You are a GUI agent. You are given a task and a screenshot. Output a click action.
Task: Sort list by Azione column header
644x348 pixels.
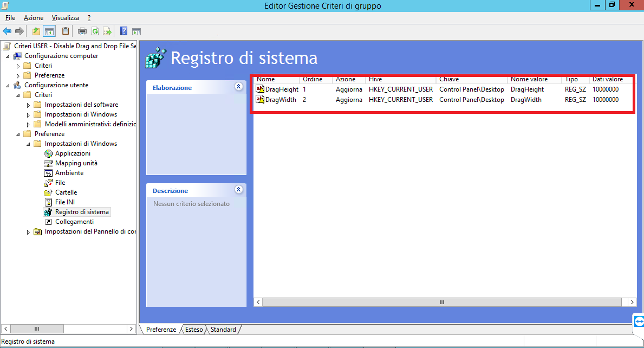coord(349,79)
